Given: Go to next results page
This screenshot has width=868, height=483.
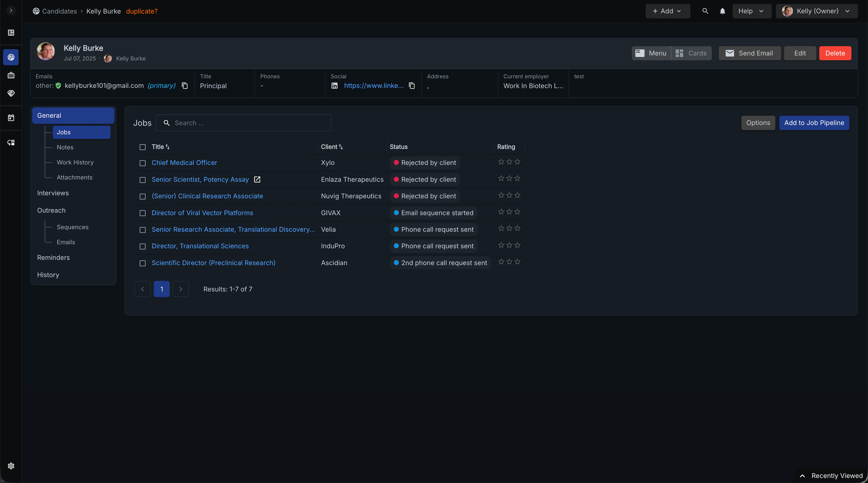Looking at the screenshot, I should pyautogui.click(x=181, y=289).
